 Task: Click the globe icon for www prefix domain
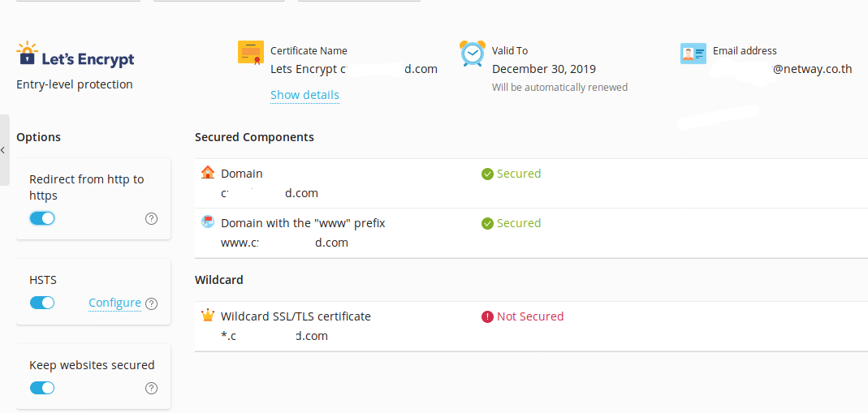coord(208,222)
